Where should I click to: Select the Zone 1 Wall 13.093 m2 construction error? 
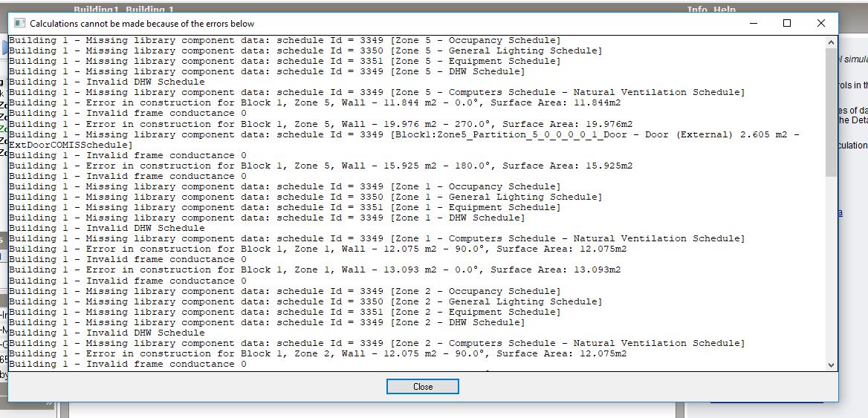314,270
